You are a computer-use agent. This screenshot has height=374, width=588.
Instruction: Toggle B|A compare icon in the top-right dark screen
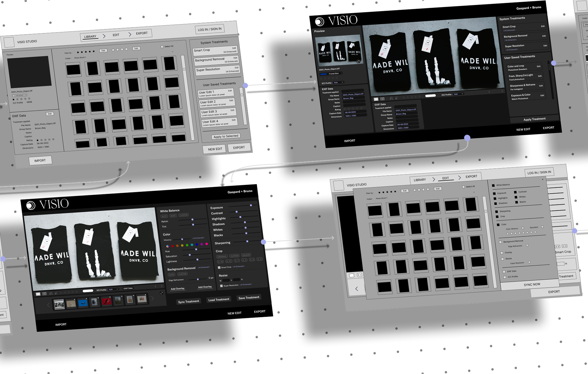[382, 99]
